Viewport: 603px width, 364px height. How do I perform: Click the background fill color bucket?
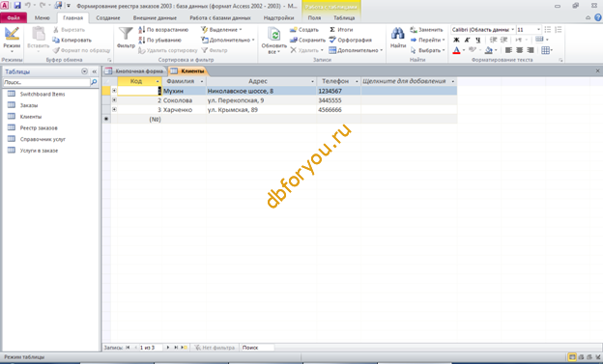(x=488, y=50)
